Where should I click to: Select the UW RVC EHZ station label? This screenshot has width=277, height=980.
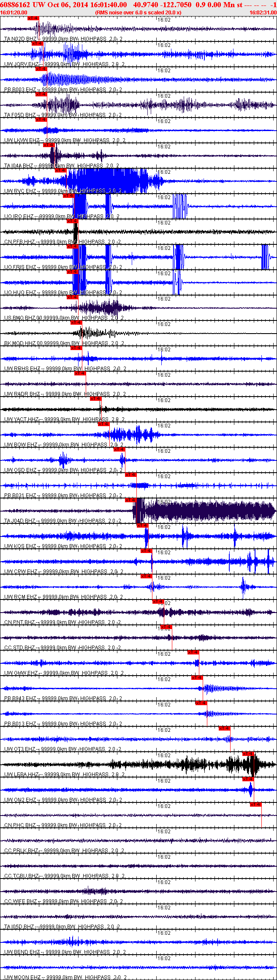[63, 191]
